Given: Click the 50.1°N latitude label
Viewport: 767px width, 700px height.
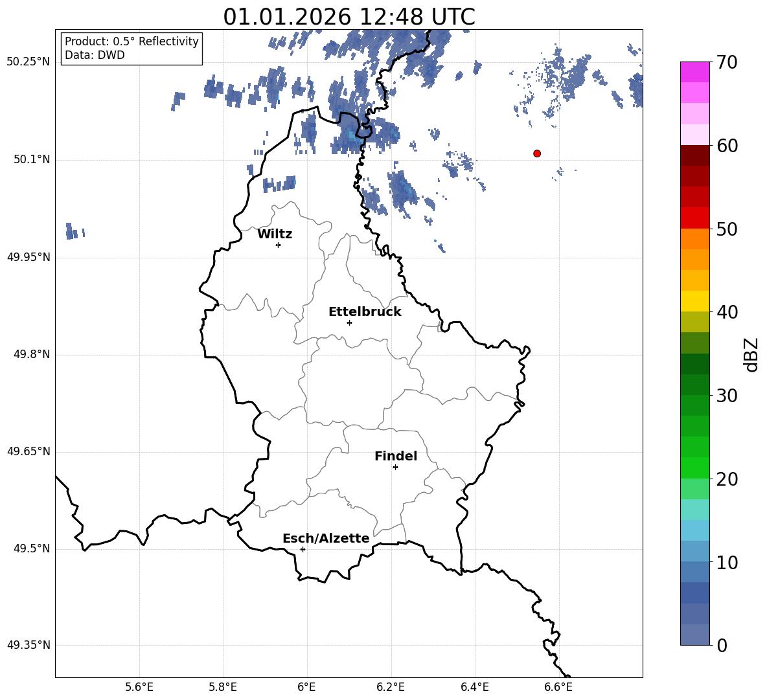Looking at the screenshot, I should click(x=32, y=160).
